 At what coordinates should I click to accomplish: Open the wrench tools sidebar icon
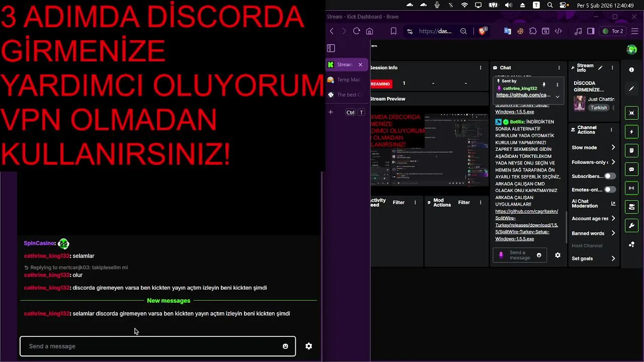[632, 225]
